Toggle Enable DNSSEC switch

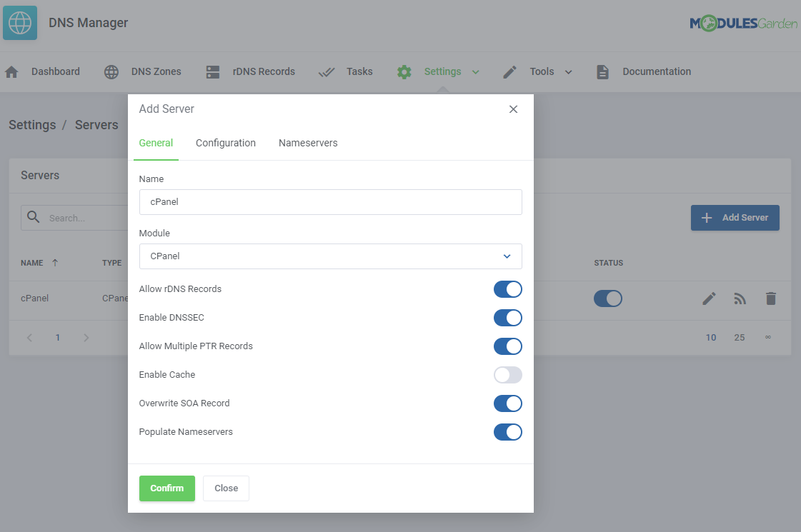(508, 318)
